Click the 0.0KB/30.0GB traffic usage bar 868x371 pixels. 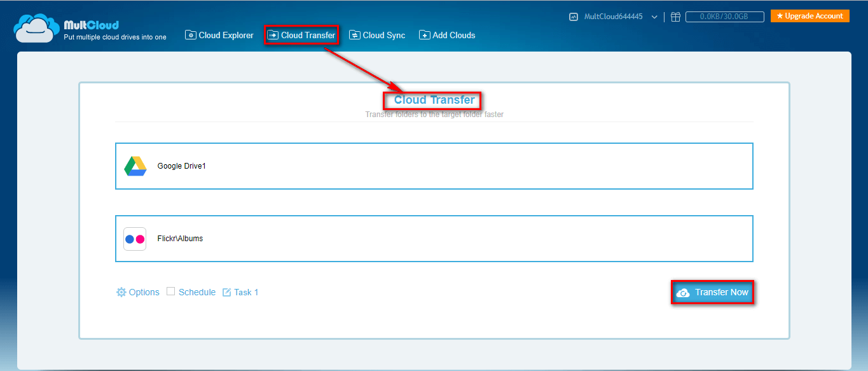725,17
